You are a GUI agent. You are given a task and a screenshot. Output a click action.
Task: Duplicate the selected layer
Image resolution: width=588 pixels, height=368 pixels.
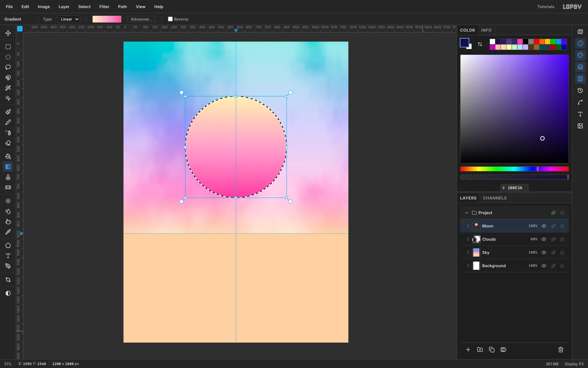(x=492, y=350)
